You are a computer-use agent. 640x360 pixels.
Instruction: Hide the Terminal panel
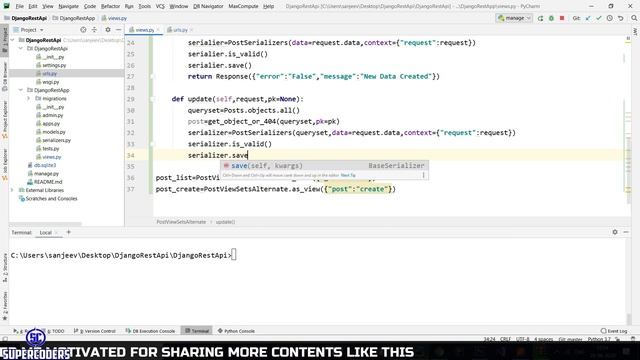tap(626, 232)
